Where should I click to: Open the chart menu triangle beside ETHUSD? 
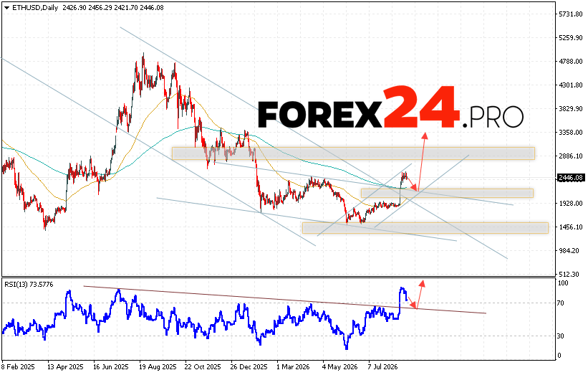click(x=6, y=8)
